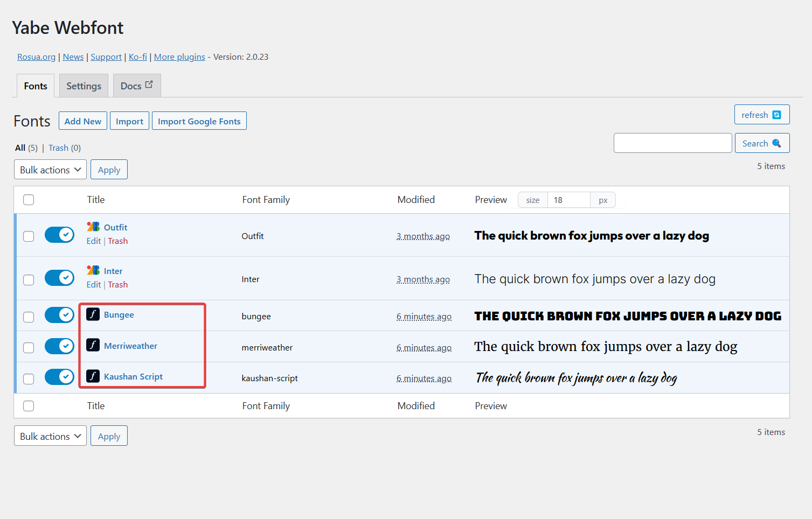812x519 pixels.
Task: Click the 3 months ago timestamp for Outfit
Action: 423,236
